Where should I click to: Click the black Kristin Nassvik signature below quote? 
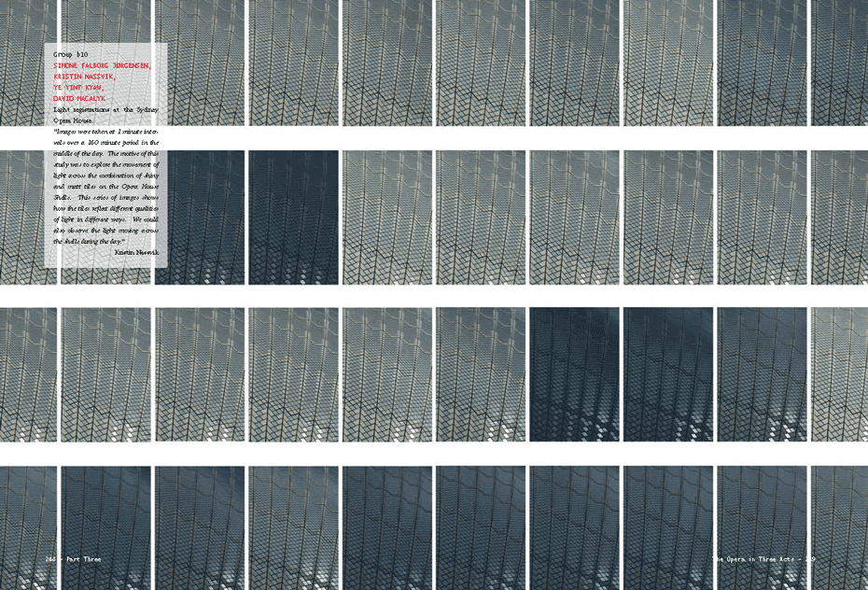pos(136,252)
